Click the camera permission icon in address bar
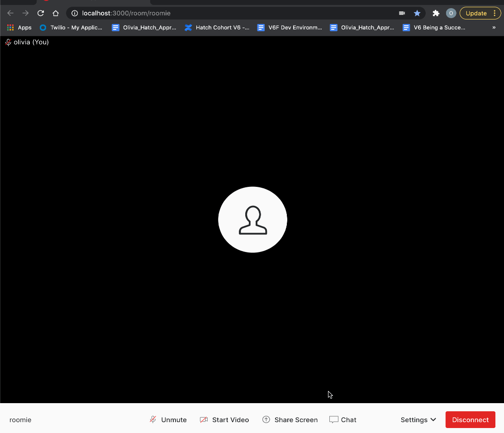Image resolution: width=504 pixels, height=433 pixels. 402,13
